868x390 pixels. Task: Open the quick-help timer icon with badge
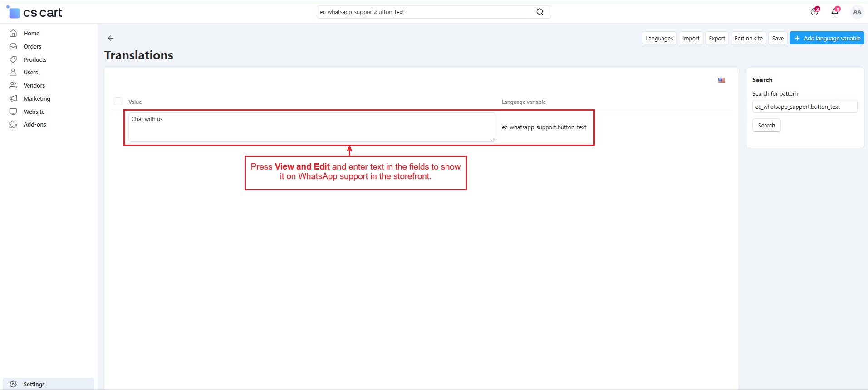[814, 12]
